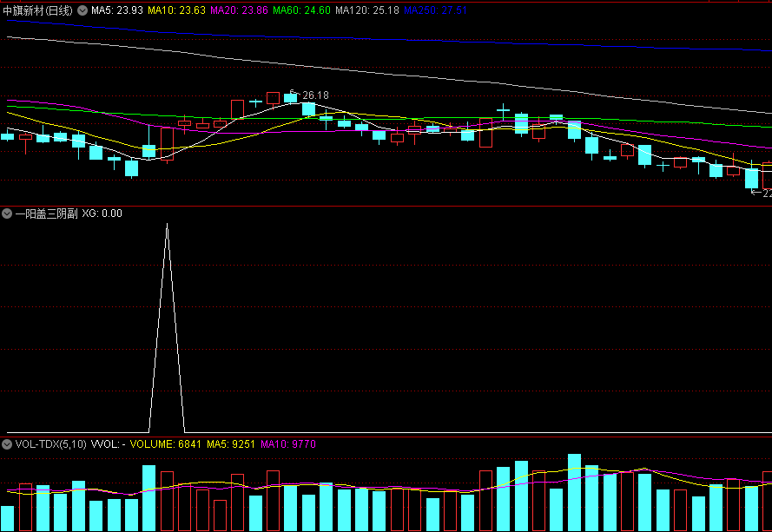Select the MA10: 23.63 yellow label
Screen dimensions: 772x532
(177, 10)
